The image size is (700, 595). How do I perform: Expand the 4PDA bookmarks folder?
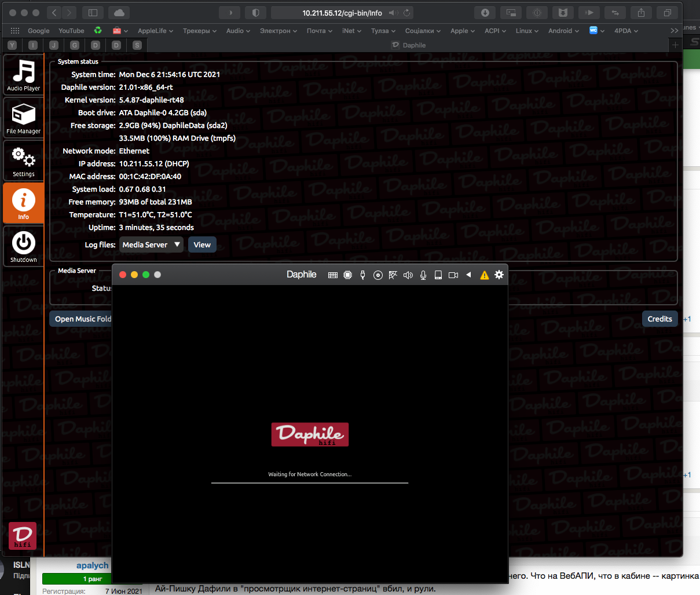626,31
